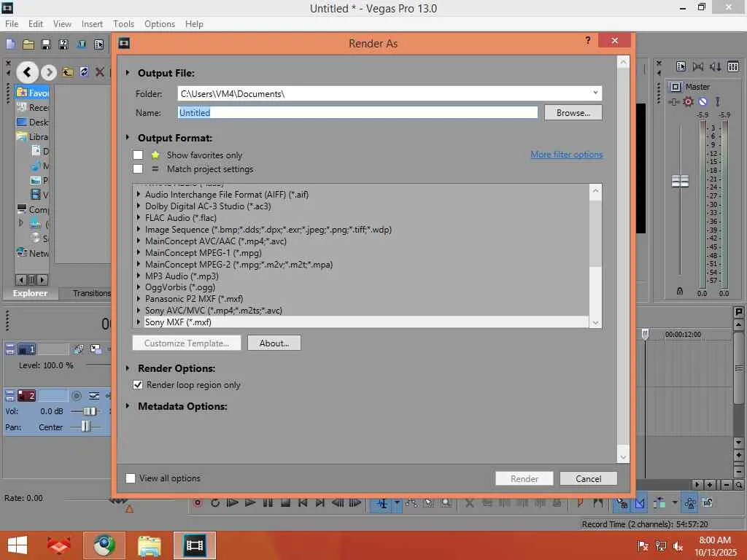The height and width of the screenshot is (560, 747).
Task: Click Play from start in transport
Action: coord(233,502)
